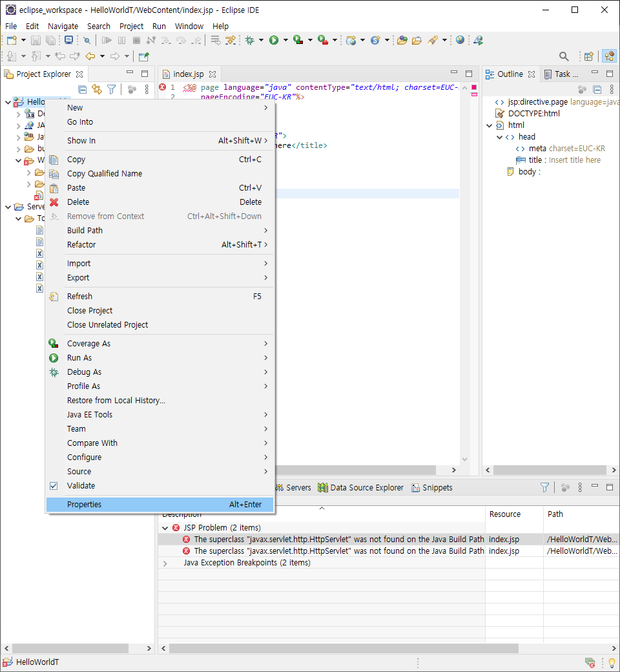This screenshot has width=620, height=672.
Task: Collapse All in Project Explorer
Action: (83, 89)
